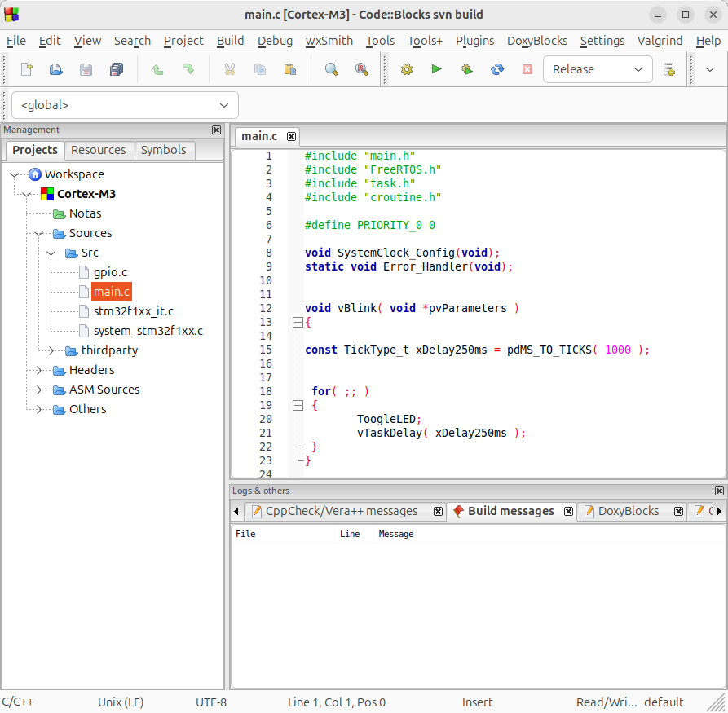Select the Projects tab

tap(35, 150)
